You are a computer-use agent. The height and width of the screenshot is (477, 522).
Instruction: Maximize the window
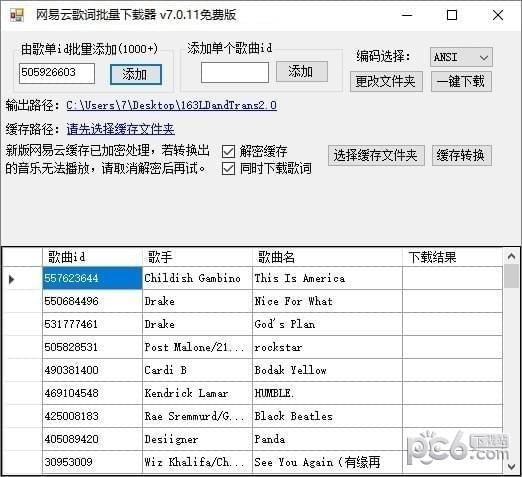point(452,15)
